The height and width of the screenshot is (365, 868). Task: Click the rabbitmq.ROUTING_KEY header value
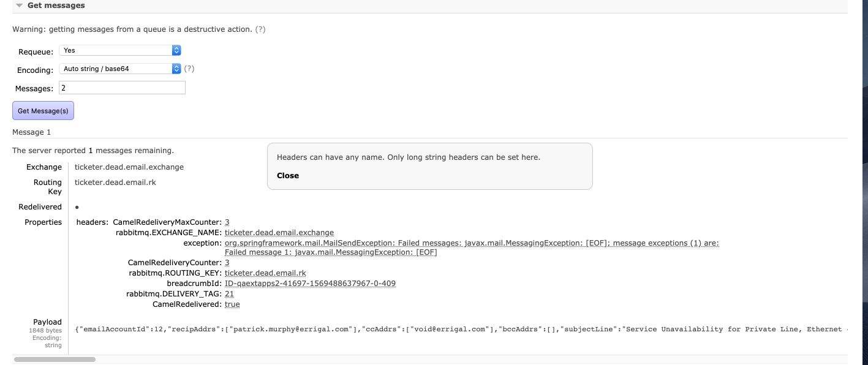coord(265,273)
